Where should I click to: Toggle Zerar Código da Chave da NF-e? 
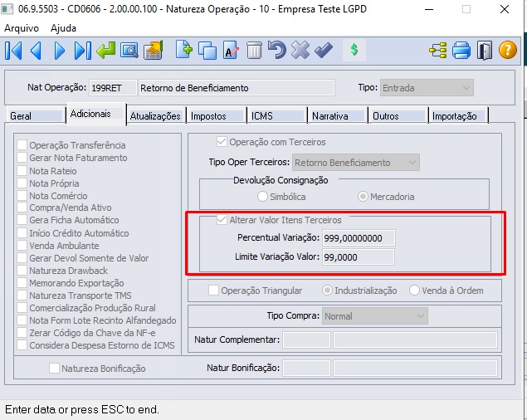[x=22, y=333]
